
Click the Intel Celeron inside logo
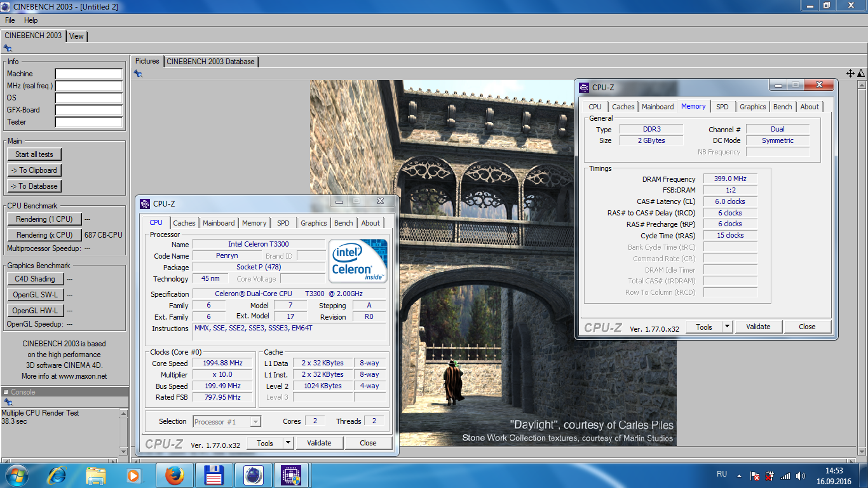pos(359,261)
